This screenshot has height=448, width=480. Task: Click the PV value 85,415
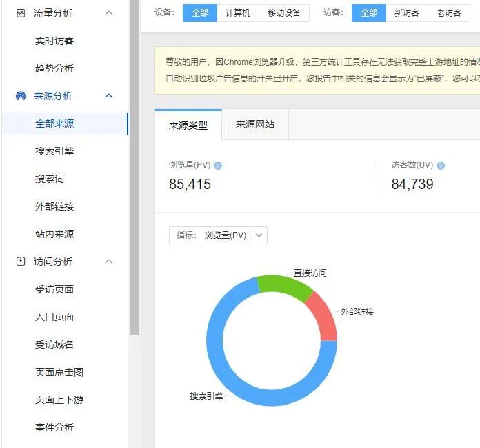point(190,184)
